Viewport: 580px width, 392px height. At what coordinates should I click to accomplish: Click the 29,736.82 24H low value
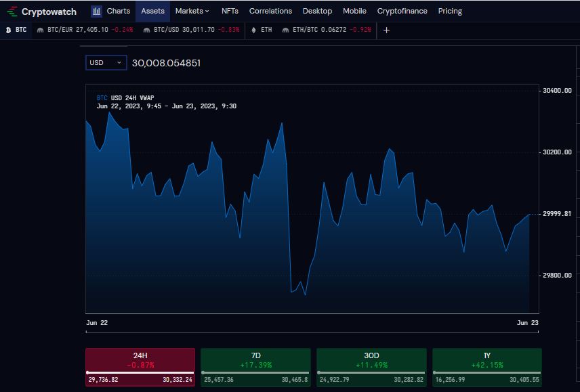pyautogui.click(x=103, y=379)
